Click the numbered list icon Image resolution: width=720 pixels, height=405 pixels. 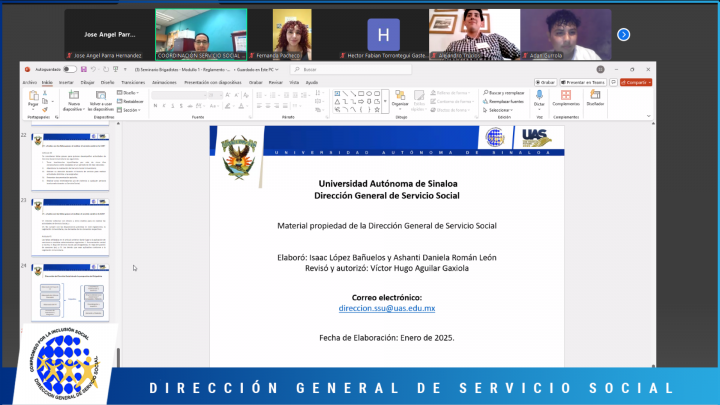[273, 95]
